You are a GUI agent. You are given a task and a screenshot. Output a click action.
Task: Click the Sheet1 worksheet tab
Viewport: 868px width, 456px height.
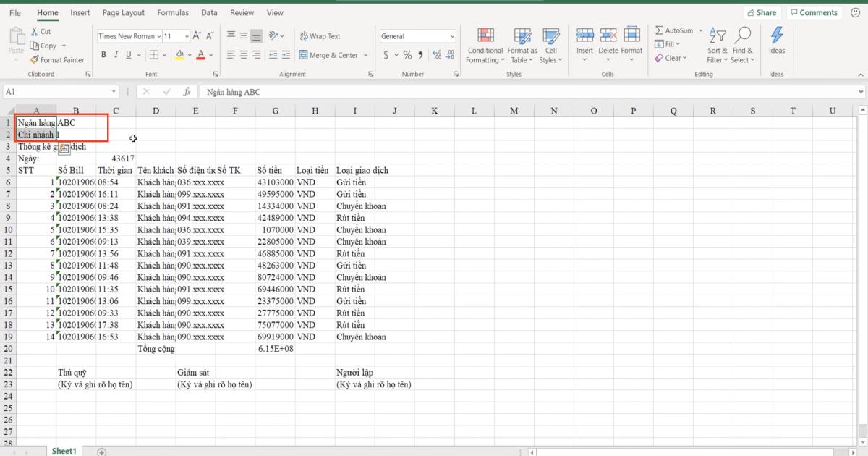click(64, 450)
